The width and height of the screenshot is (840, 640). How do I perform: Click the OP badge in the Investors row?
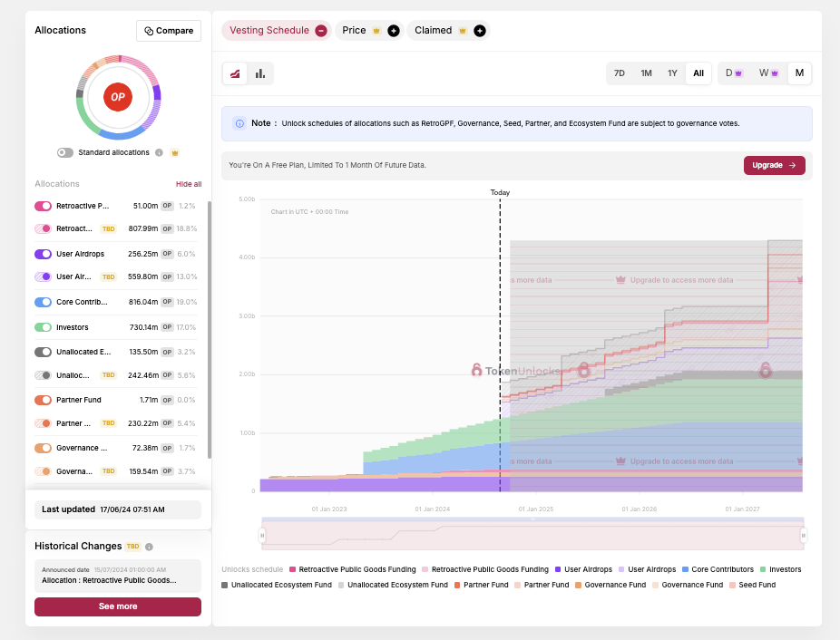point(167,327)
